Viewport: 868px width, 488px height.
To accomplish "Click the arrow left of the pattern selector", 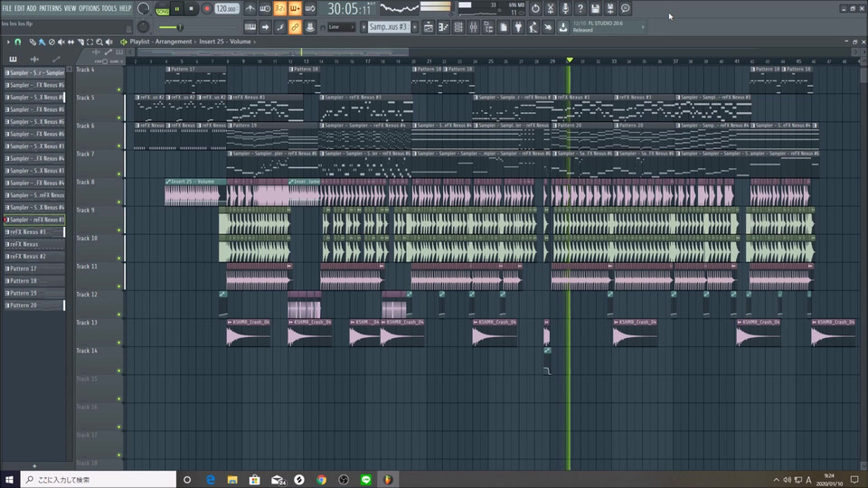I will [x=363, y=27].
